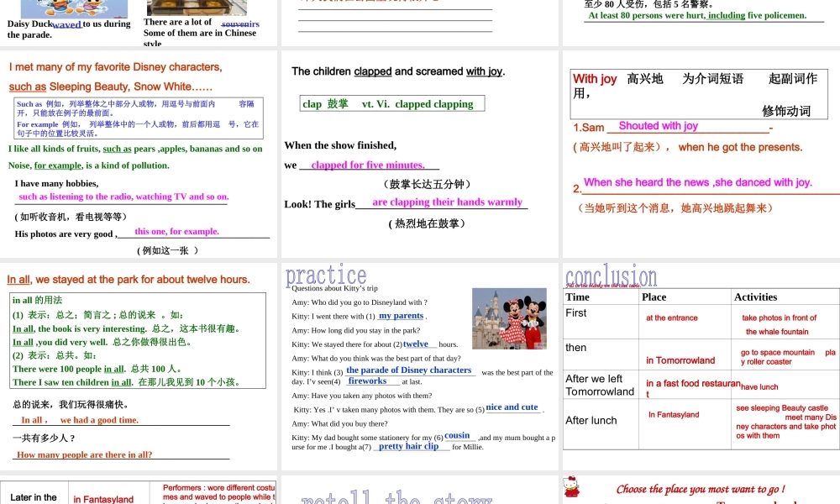Click 'How many people are there in all?'
Viewport: 840px width, 504px height.
(84, 454)
